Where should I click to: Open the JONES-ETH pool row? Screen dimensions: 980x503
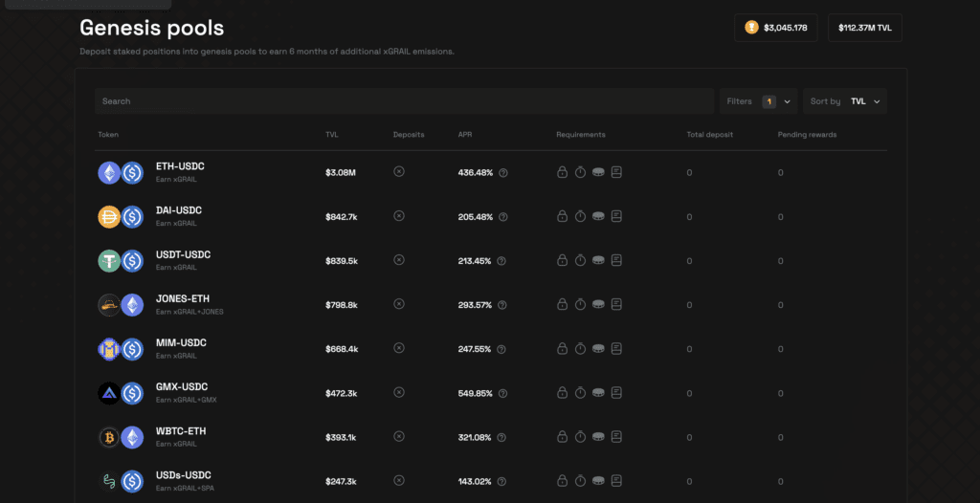491,305
